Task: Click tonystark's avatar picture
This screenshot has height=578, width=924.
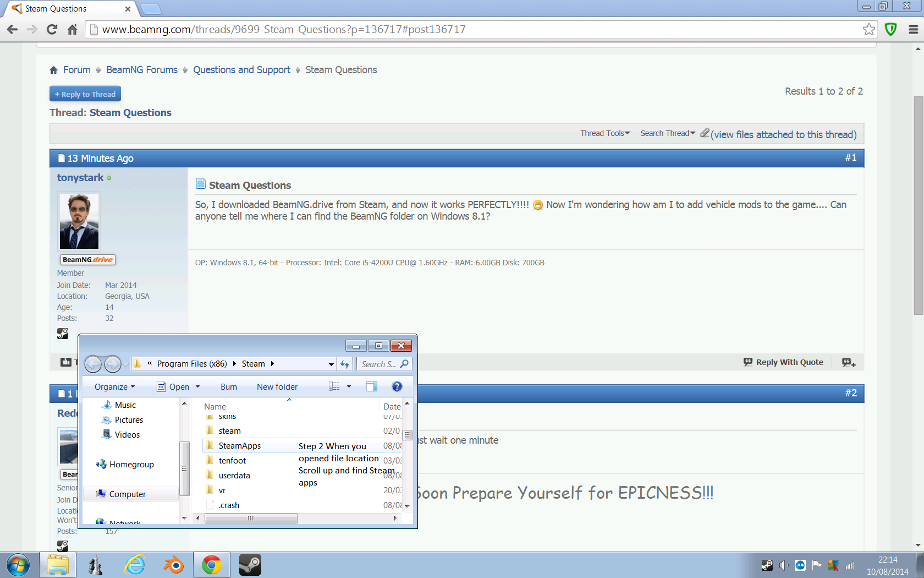Action: click(x=79, y=221)
